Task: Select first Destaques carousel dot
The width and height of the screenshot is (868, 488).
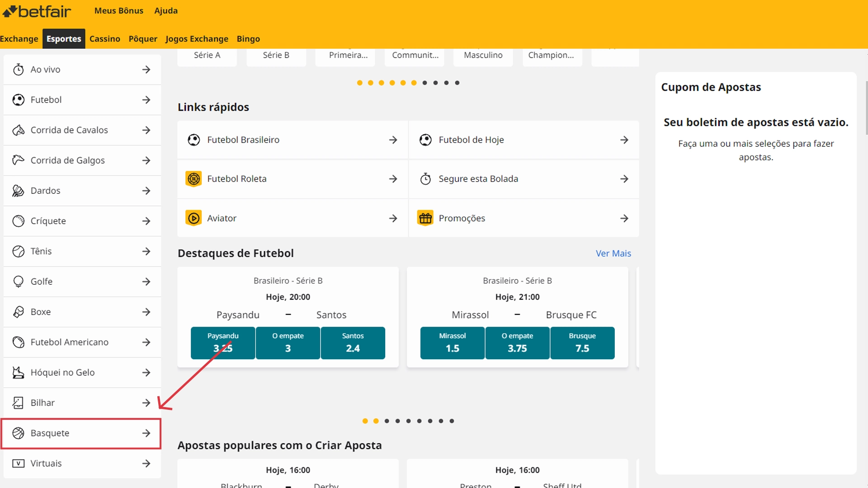Action: [x=365, y=421]
